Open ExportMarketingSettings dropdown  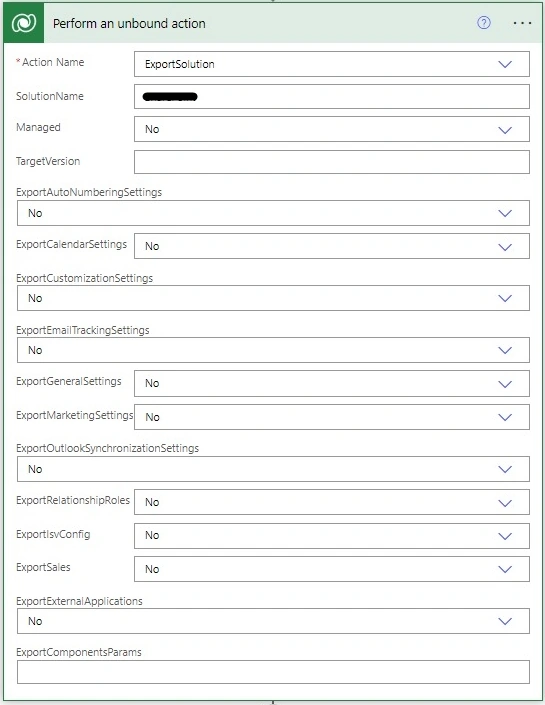coord(505,417)
